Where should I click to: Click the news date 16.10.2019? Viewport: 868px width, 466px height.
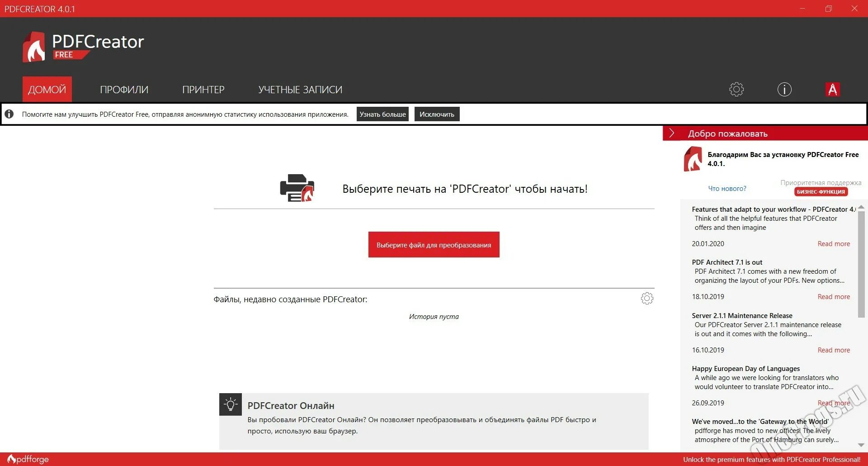pyautogui.click(x=708, y=350)
